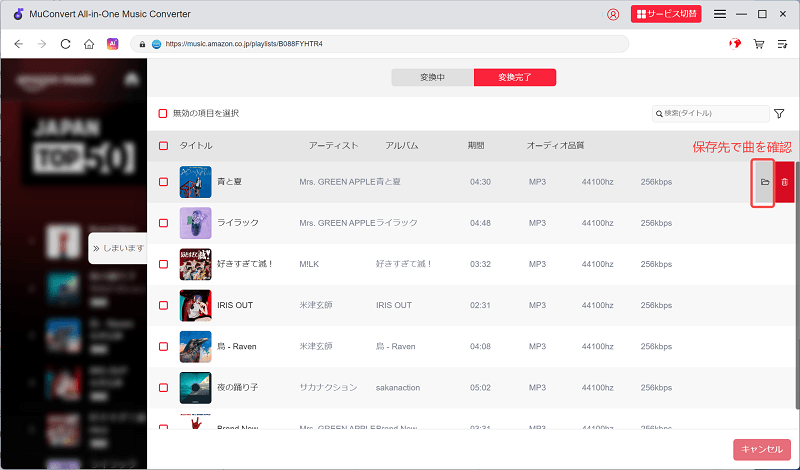Screen dimensions: 800x470
Task: Click the IRIS OUT song title
Action: click(235, 305)
